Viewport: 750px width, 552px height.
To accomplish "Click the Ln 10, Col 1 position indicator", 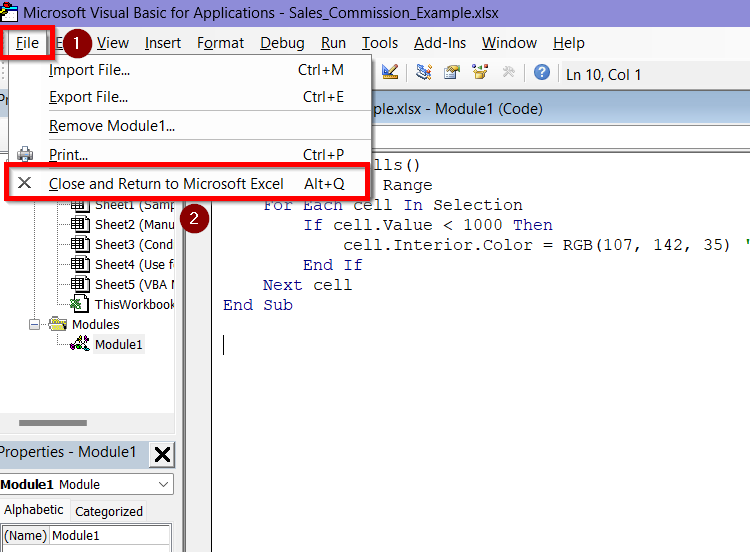I will [603, 75].
